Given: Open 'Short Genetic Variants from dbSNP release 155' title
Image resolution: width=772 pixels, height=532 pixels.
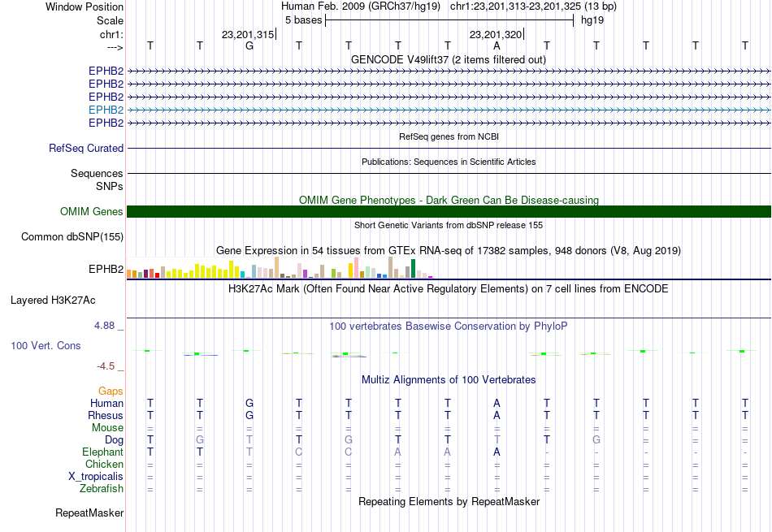Looking at the screenshot, I should (449, 225).
